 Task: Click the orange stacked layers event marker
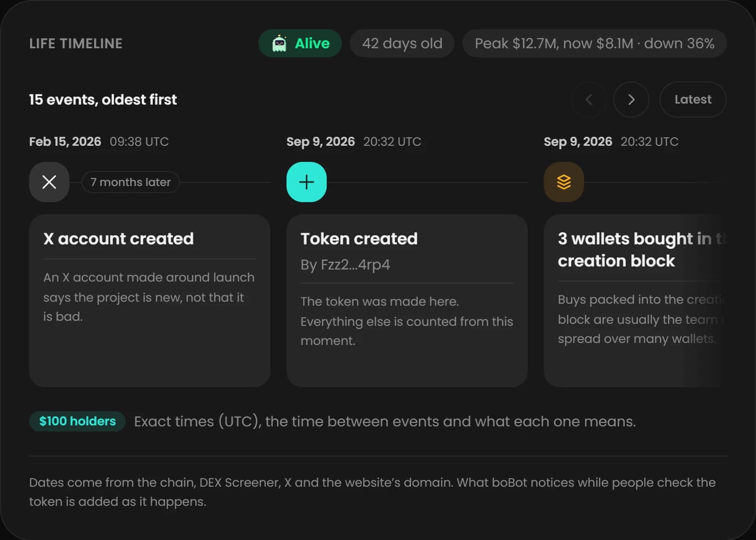564,182
